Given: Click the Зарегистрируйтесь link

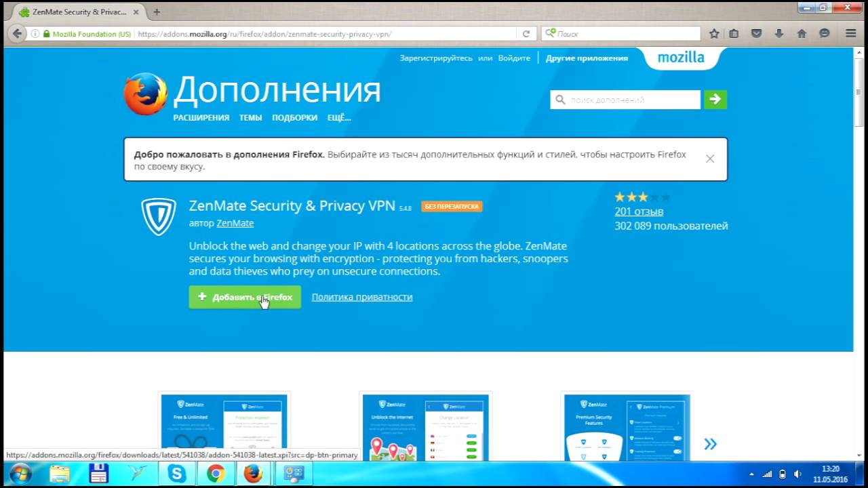Looking at the screenshot, I should click(436, 58).
